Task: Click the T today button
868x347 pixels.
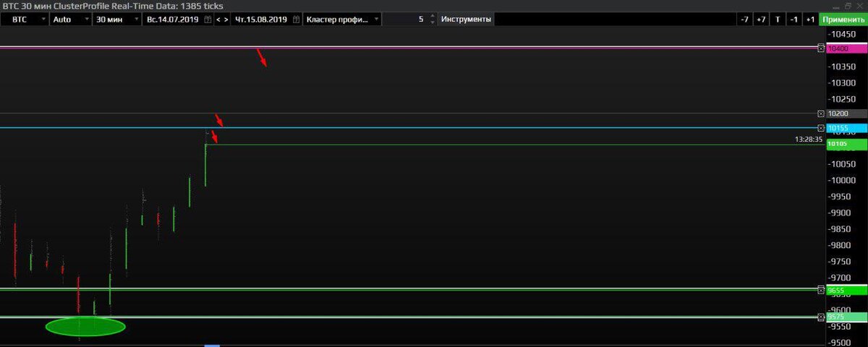Action: click(778, 20)
